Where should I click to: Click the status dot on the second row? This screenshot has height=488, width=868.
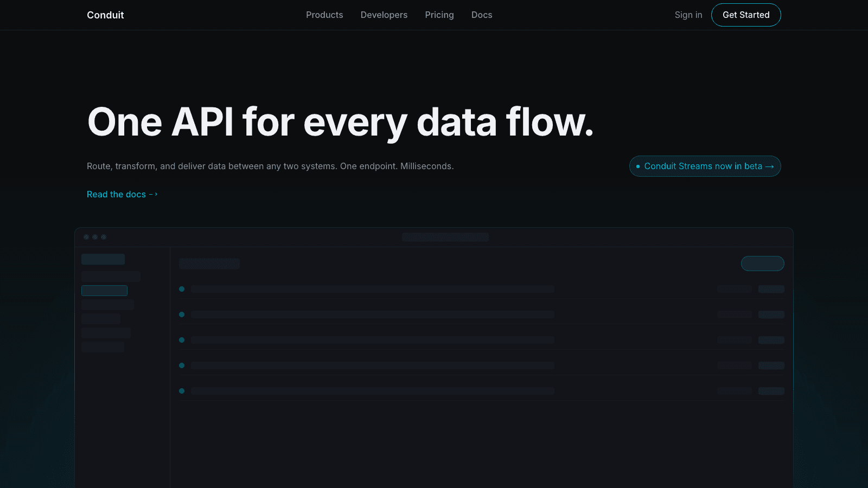pos(182,314)
